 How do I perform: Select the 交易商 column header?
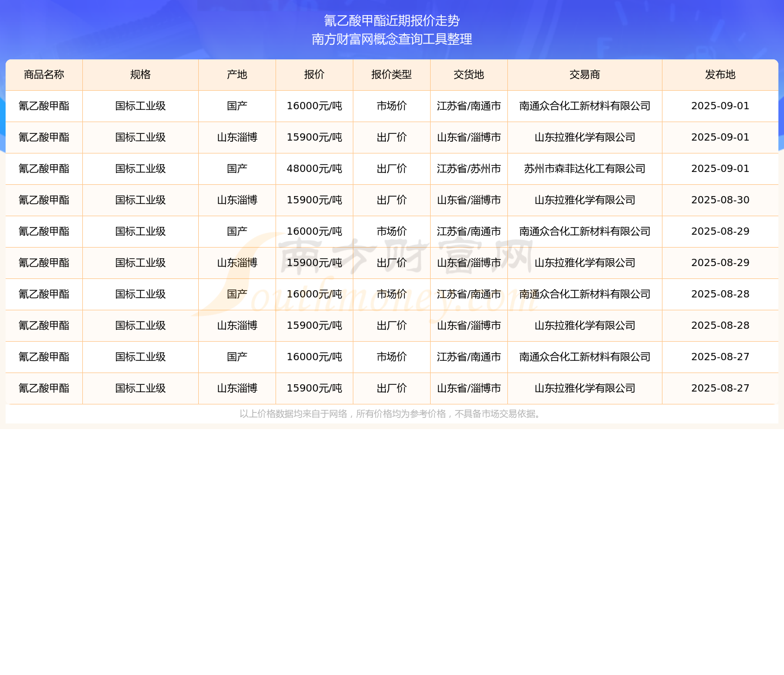pos(585,75)
